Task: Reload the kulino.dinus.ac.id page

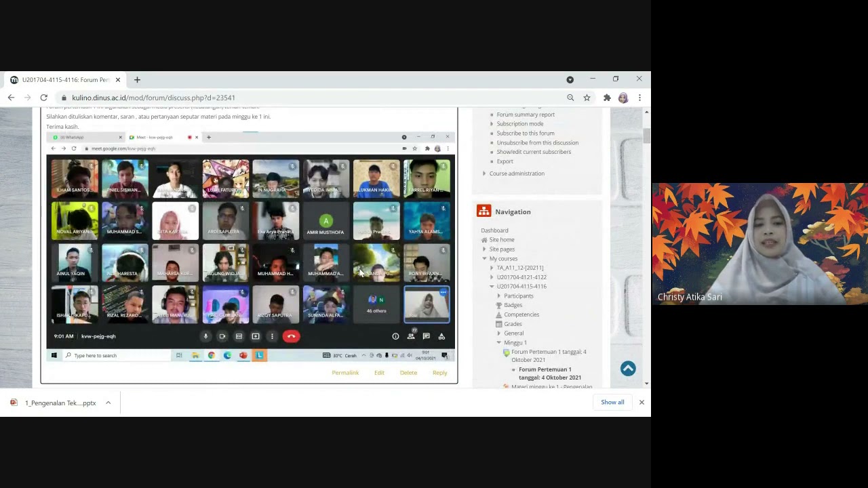Action: coord(43,98)
